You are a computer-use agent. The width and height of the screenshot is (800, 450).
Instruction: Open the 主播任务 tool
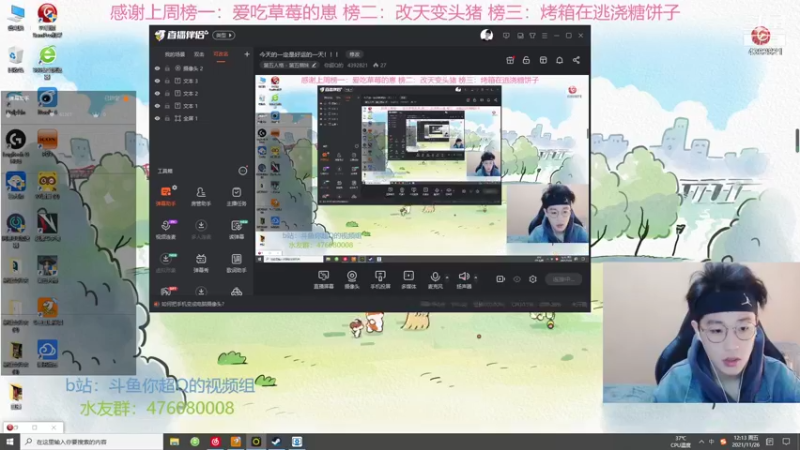pos(236,196)
